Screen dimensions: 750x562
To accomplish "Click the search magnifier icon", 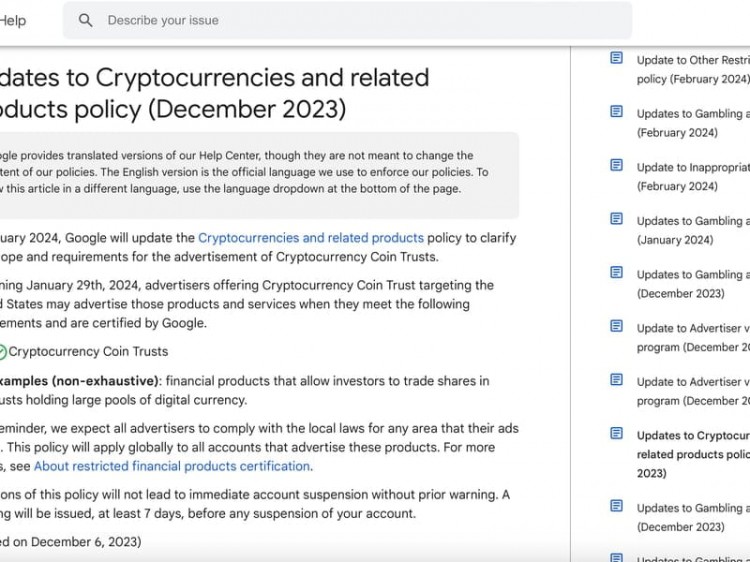I will tap(86, 20).
